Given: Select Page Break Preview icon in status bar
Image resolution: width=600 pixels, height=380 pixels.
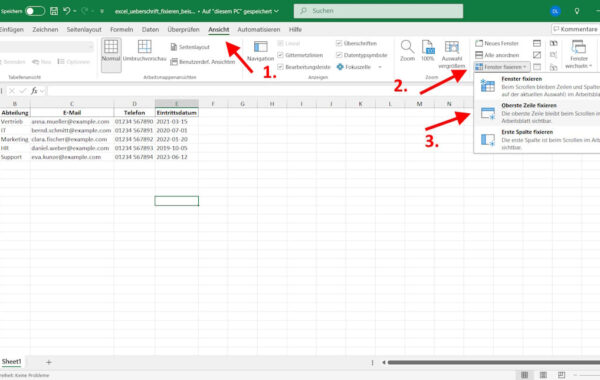Looking at the screenshot, I should pos(561,375).
